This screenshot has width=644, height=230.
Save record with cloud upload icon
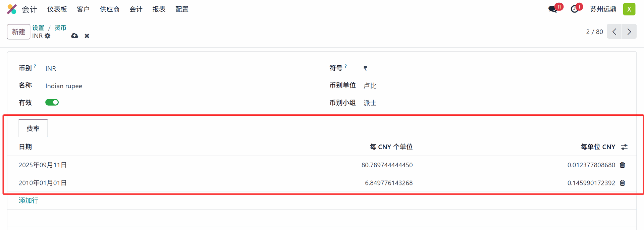pos(74,36)
